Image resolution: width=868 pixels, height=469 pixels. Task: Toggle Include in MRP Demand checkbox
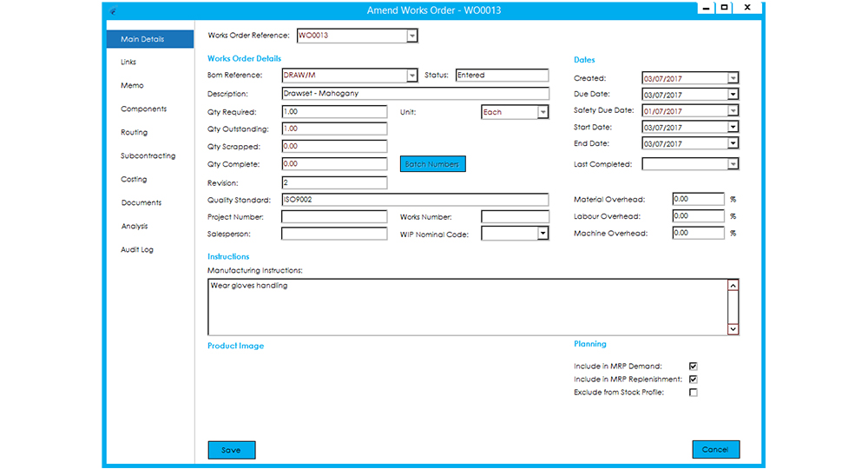pos(693,366)
